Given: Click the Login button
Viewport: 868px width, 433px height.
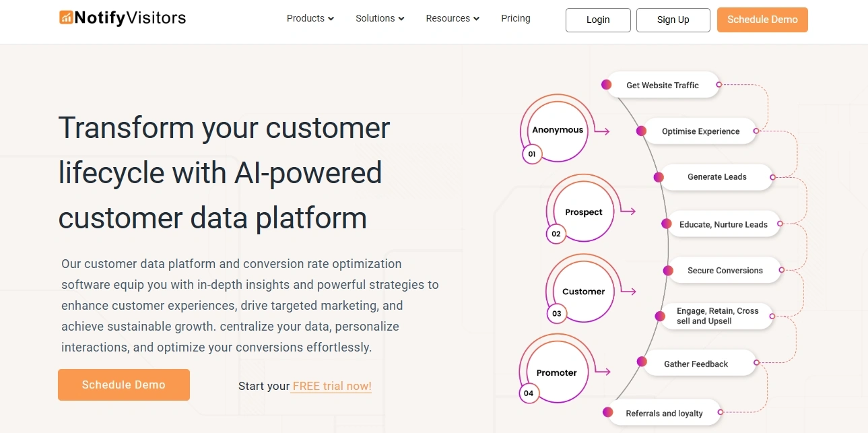Looking at the screenshot, I should (598, 20).
